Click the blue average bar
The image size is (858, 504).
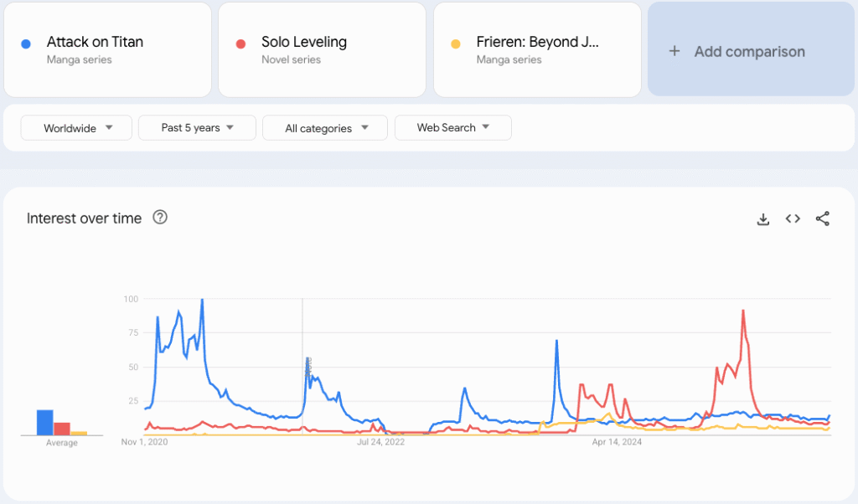point(45,422)
